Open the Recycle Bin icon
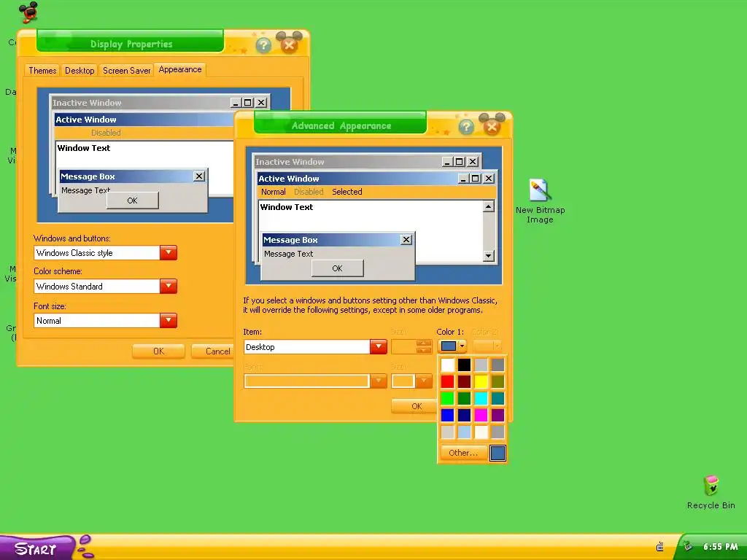 pyautogui.click(x=711, y=492)
